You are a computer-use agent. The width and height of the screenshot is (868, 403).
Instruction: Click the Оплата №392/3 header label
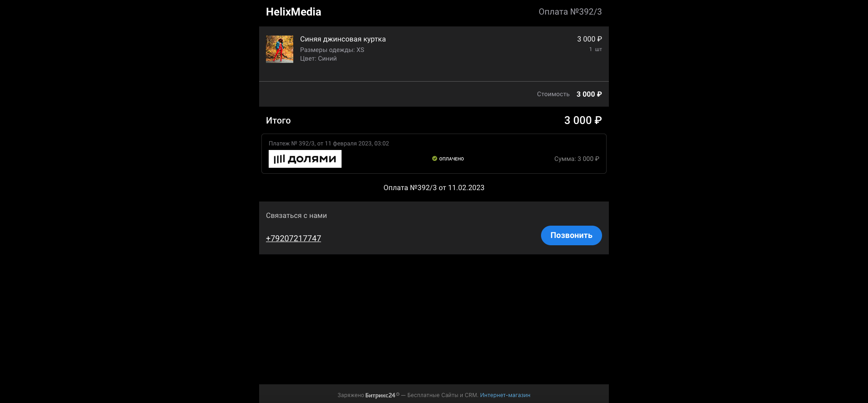(570, 12)
